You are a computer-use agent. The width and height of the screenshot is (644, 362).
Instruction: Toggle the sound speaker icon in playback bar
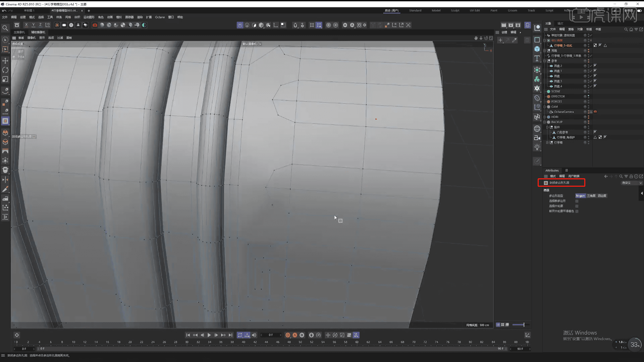pos(254,335)
